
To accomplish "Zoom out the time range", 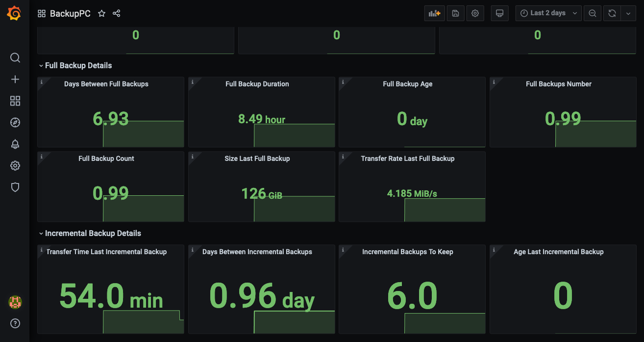I will [x=593, y=13].
